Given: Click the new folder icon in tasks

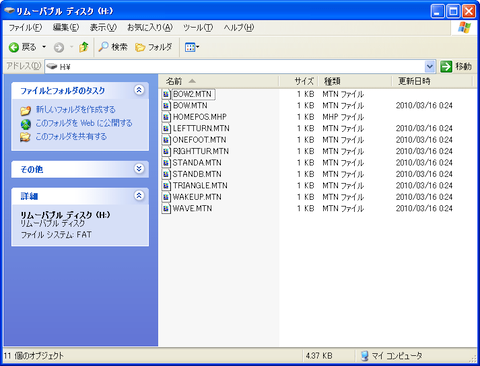Looking at the screenshot, I should click(x=25, y=110).
